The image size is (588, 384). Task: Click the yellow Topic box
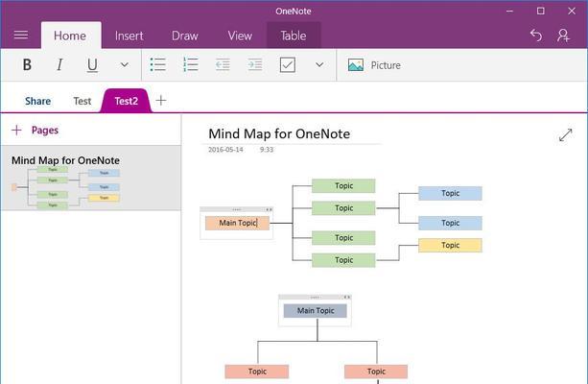[450, 245]
